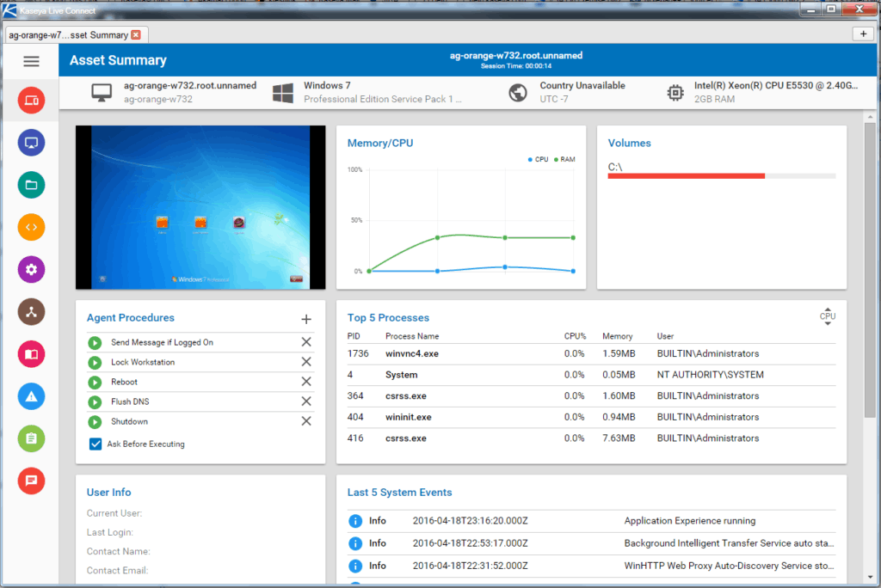This screenshot has width=881, height=588.
Task: Expand the hamburger navigation menu
Action: [x=31, y=61]
